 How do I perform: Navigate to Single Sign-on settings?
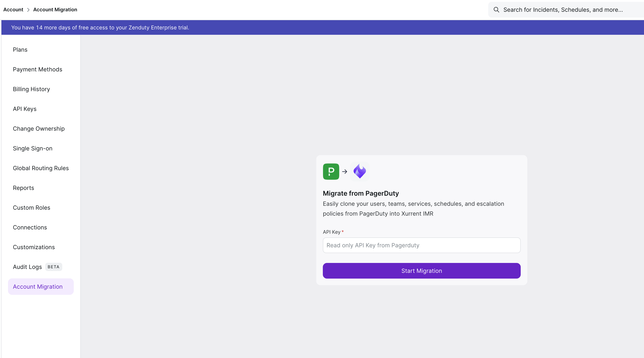tap(33, 149)
